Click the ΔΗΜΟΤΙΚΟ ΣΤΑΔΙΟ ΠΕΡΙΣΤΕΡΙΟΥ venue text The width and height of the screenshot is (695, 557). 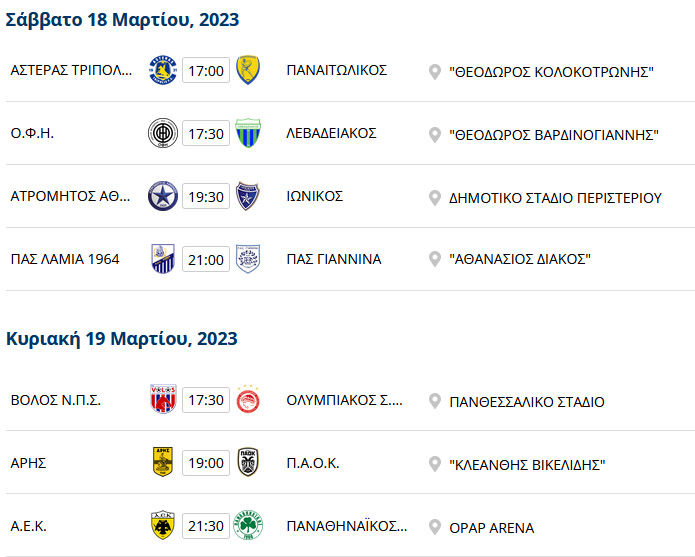point(555,198)
